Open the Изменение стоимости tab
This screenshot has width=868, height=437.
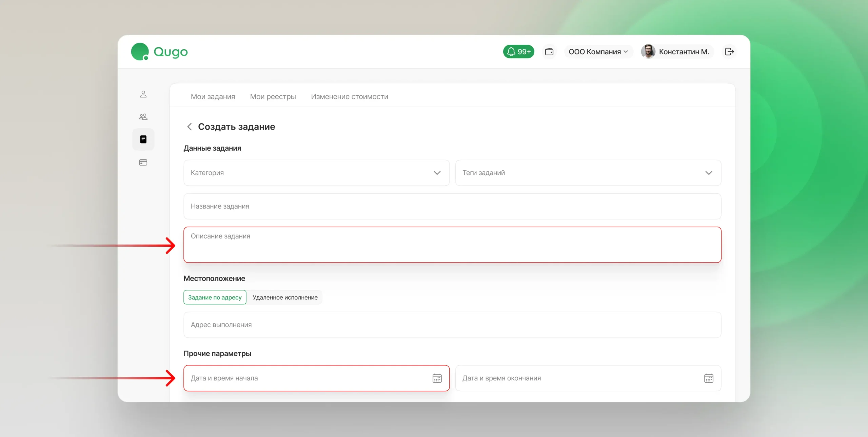click(350, 97)
